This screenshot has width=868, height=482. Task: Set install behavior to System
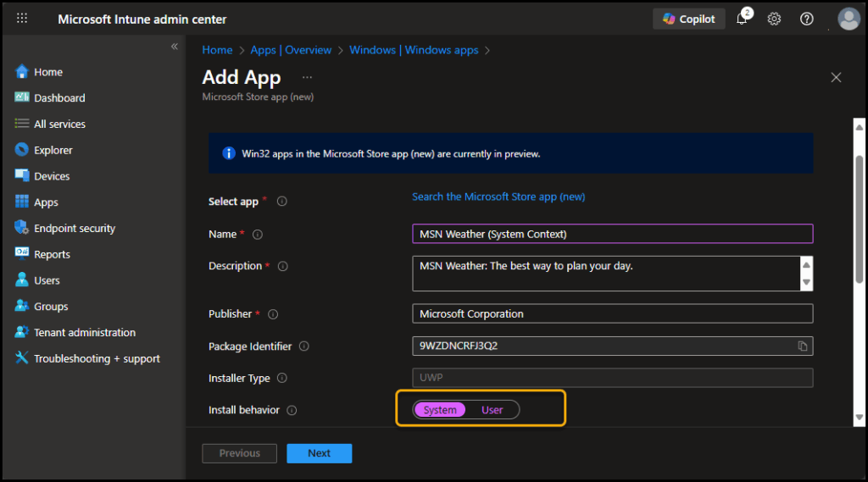[x=440, y=410]
